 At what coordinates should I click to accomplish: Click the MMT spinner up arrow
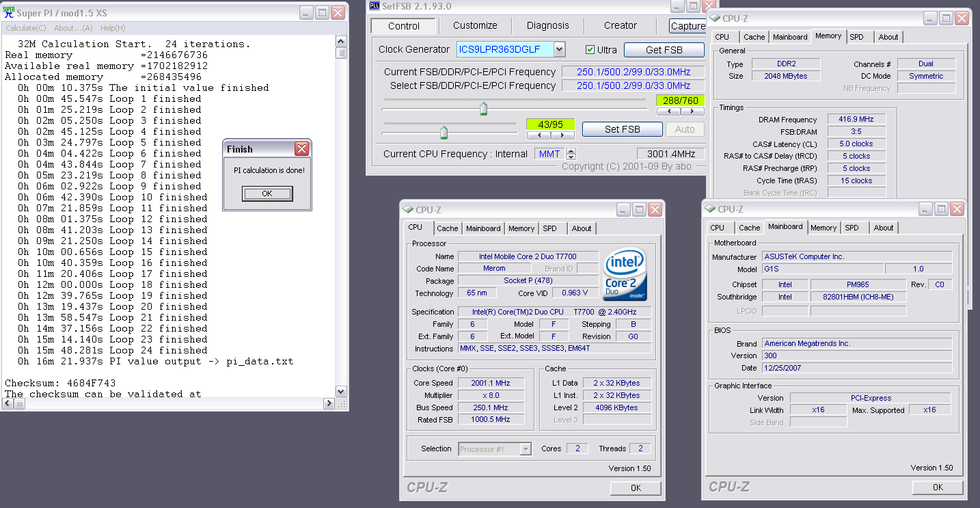pos(571,150)
